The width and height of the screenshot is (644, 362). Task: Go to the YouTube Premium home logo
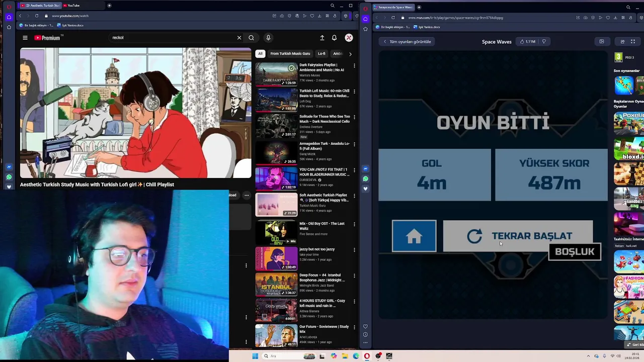pos(47,38)
